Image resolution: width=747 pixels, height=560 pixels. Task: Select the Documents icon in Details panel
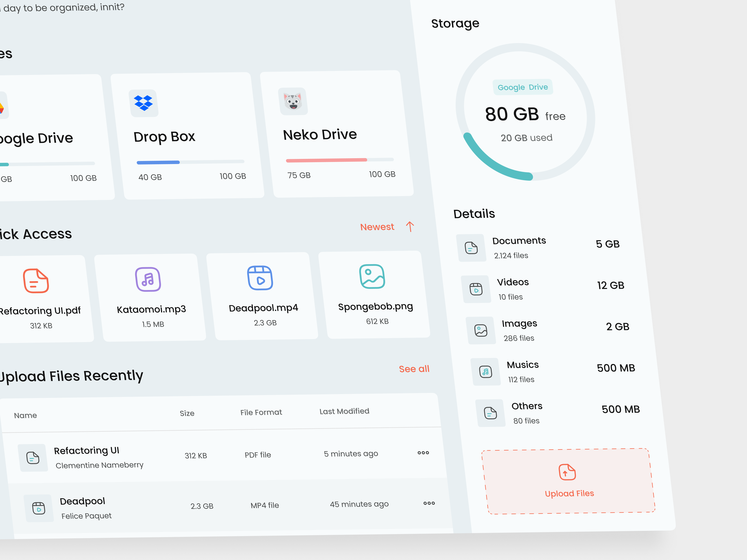[472, 248]
